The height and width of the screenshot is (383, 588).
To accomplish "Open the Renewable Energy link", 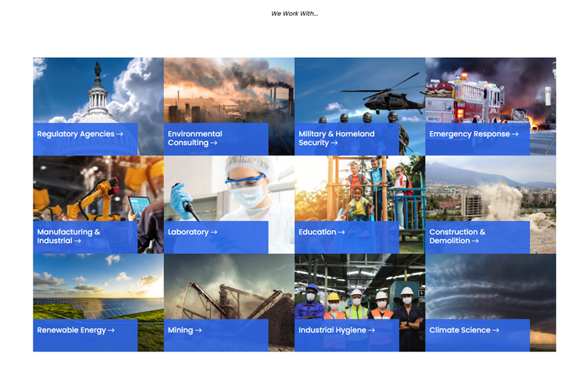I will pos(76,330).
